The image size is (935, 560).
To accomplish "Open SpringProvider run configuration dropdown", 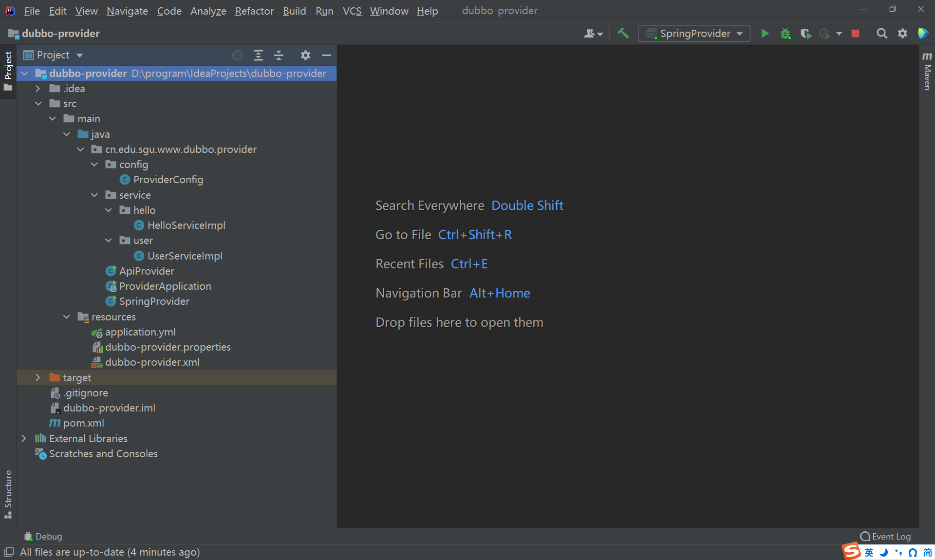I will tap(694, 34).
